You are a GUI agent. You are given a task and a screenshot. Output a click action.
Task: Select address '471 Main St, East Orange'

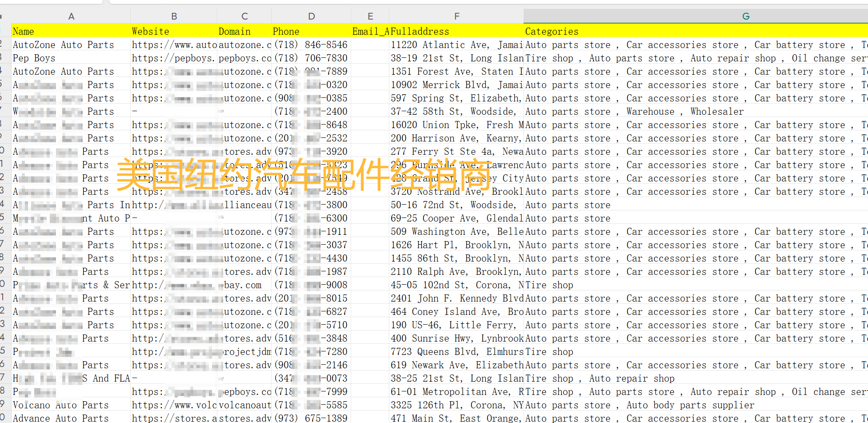(456, 418)
